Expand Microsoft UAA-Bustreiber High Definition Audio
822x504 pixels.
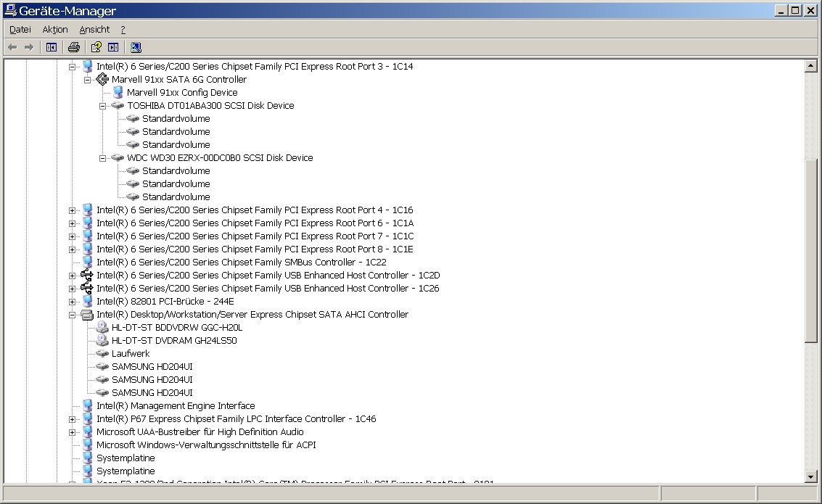[x=72, y=432]
